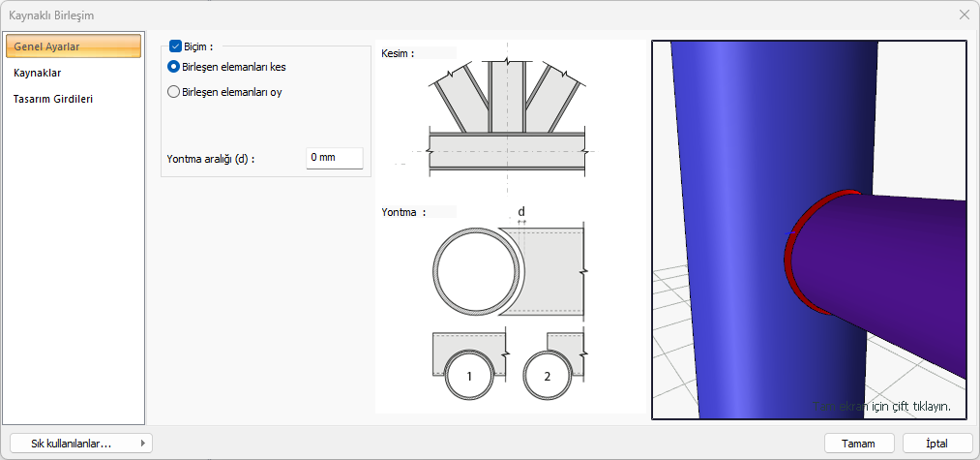Click the circle numbered 1 diagram
The height and width of the screenshot is (460, 980).
[x=469, y=377]
